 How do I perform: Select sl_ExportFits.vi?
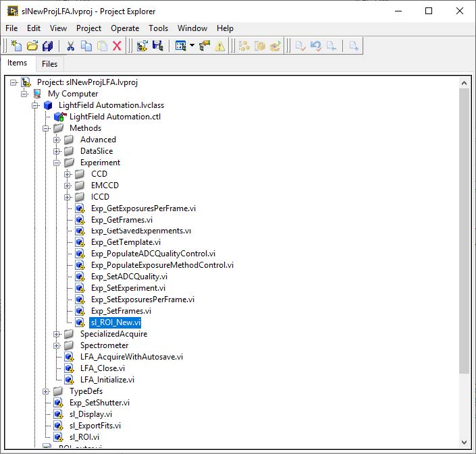coord(95,426)
